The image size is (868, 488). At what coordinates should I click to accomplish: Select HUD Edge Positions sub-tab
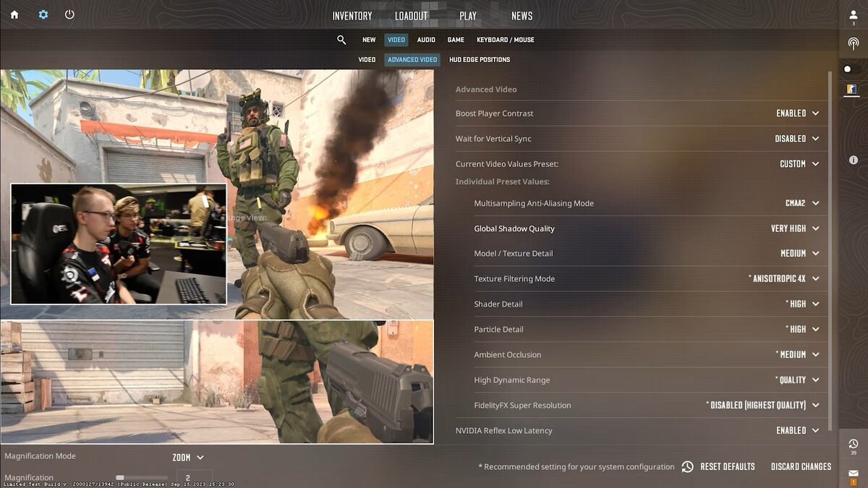480,59
